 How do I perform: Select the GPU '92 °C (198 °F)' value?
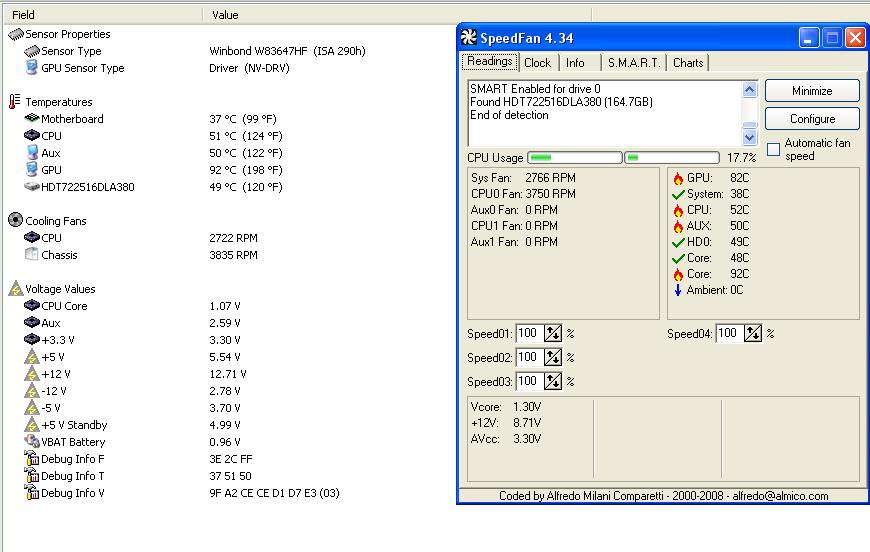pyautogui.click(x=246, y=170)
